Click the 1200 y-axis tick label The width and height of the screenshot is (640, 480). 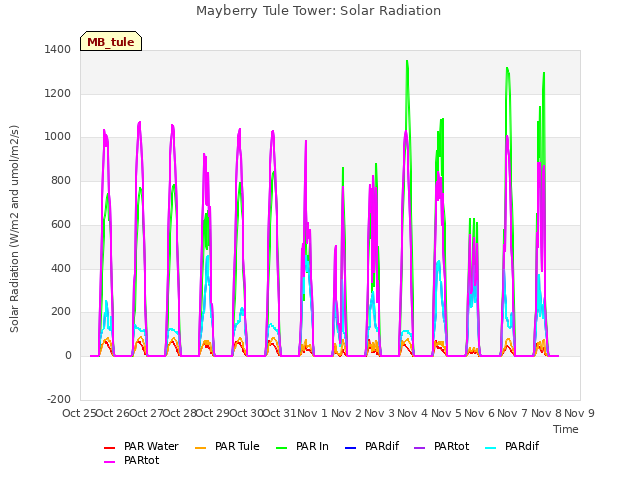(x=58, y=93)
